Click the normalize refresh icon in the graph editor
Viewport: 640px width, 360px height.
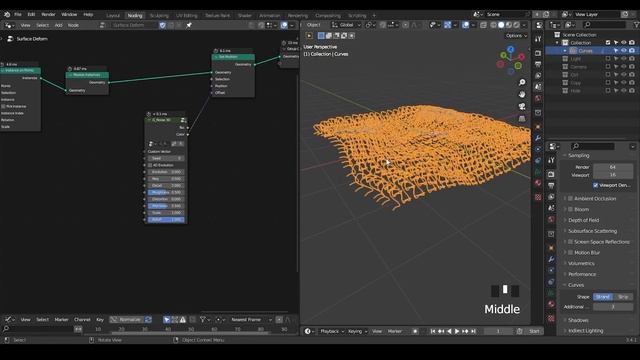148,320
